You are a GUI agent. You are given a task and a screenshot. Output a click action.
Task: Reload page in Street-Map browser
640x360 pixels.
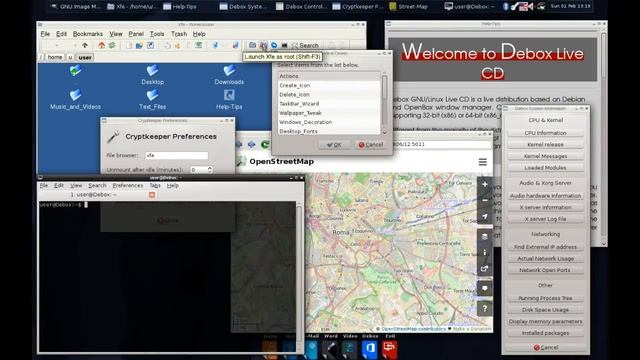[264, 144]
